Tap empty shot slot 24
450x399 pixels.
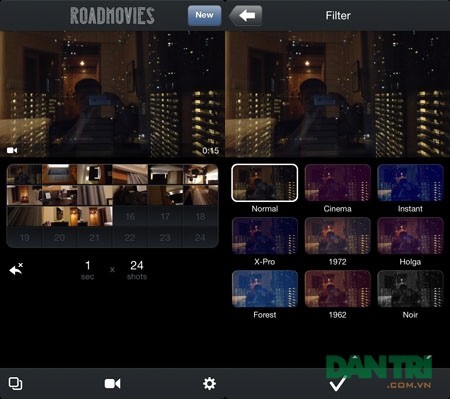point(201,237)
